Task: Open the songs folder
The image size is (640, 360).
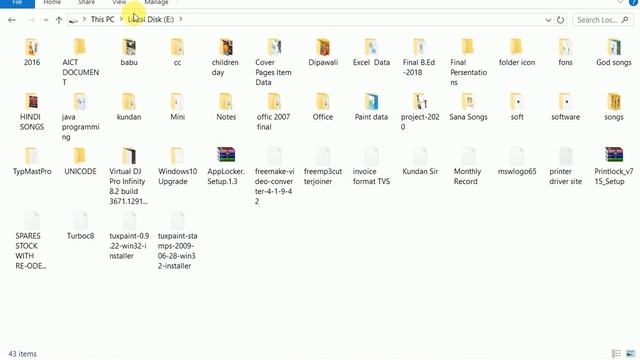Action: [613, 107]
